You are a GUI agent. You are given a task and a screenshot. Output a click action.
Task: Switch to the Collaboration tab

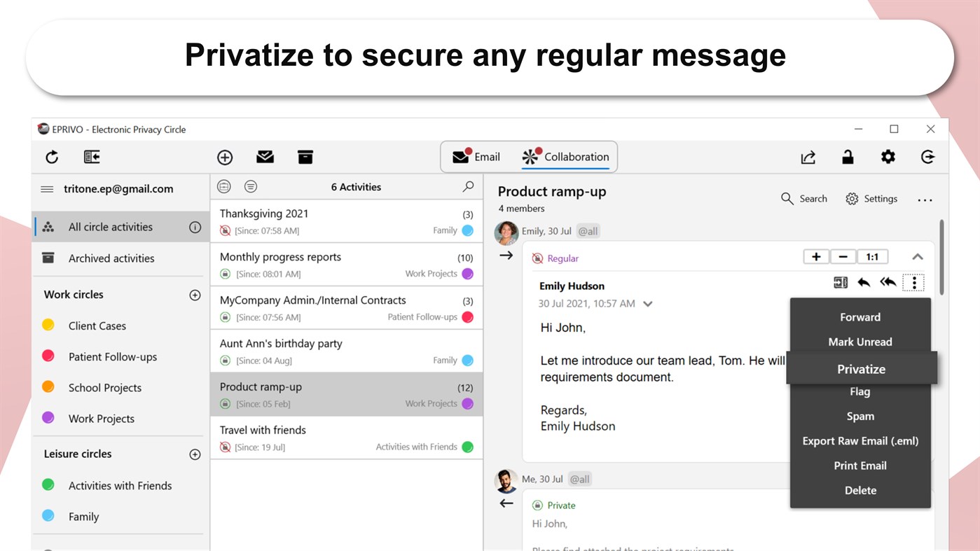pos(567,156)
